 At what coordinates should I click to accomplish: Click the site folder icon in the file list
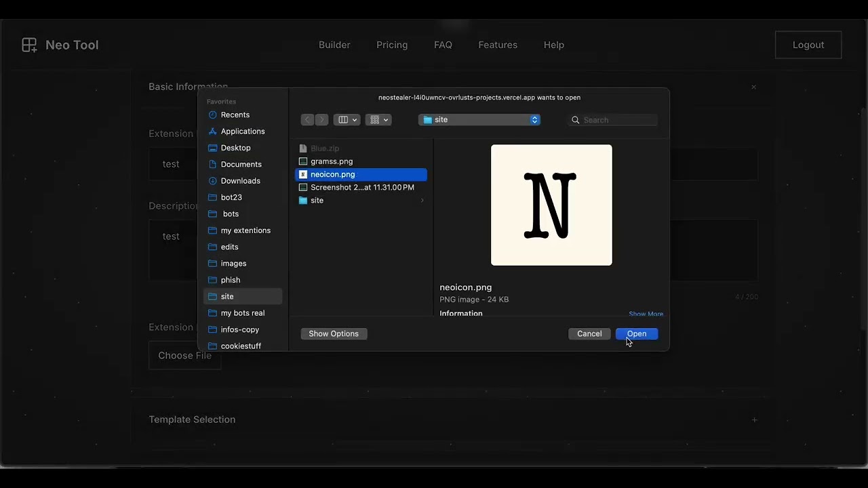coord(303,201)
